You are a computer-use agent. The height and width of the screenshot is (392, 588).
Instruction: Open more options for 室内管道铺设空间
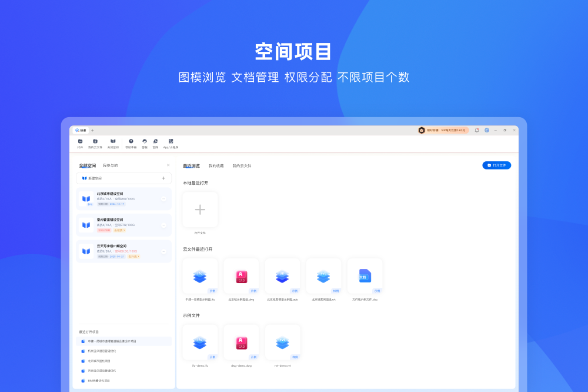pos(163,225)
